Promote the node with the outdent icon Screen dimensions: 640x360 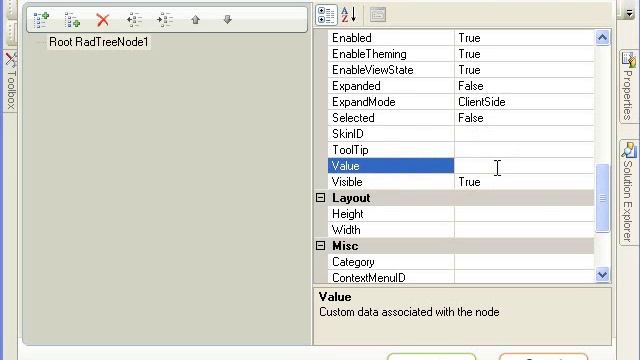coord(134,20)
